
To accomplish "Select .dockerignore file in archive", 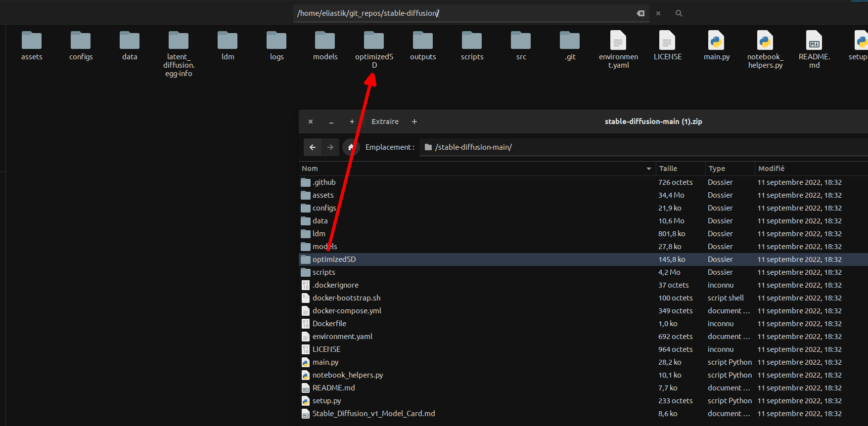I will [583, 285].
